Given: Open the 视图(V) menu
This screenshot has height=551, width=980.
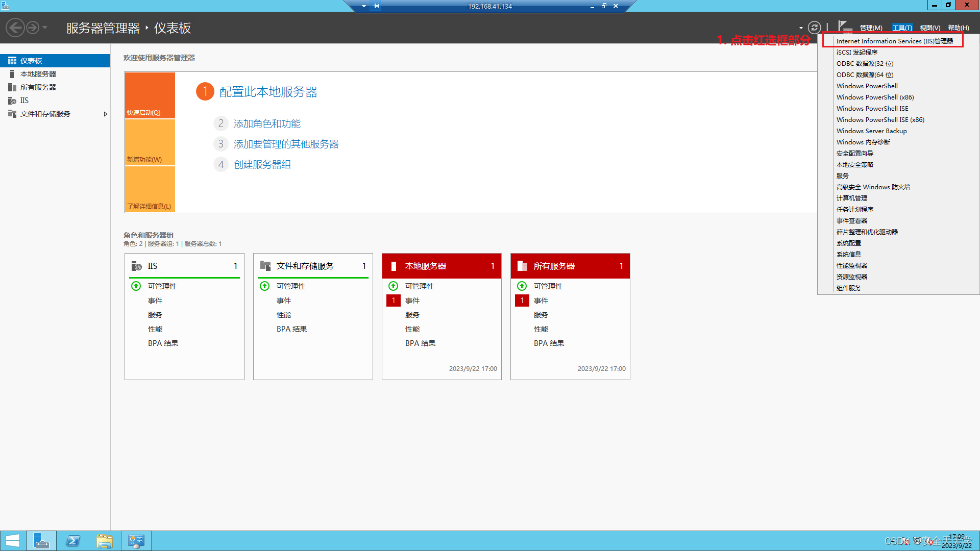Looking at the screenshot, I should [930, 28].
